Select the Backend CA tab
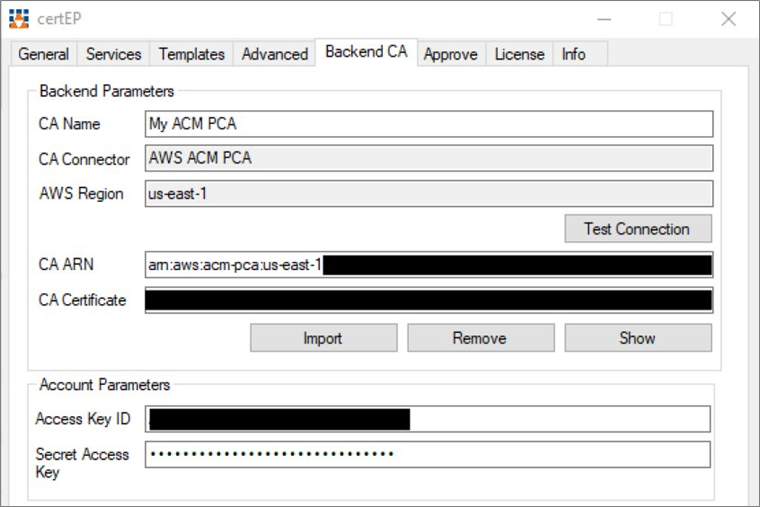This screenshot has height=507, width=760. point(366,52)
